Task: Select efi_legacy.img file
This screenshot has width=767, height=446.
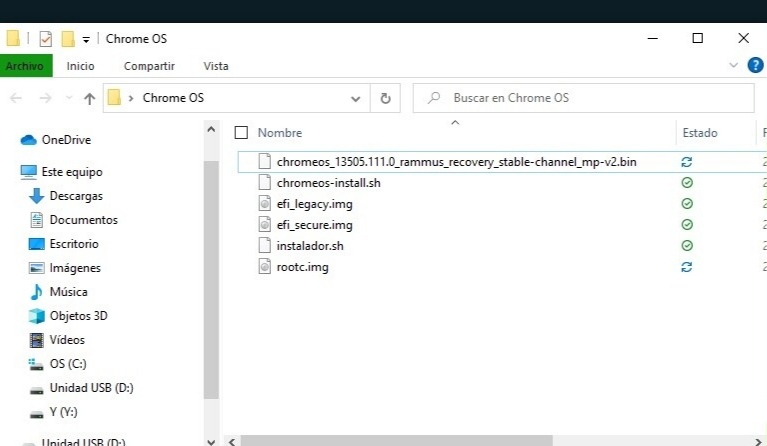Action: 315,204
